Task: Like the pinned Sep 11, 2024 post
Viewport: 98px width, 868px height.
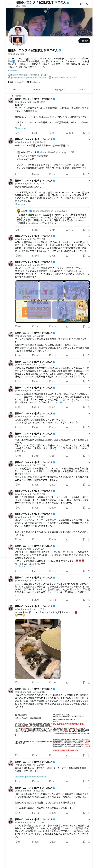Action: pyautogui.click(x=50, y=133)
